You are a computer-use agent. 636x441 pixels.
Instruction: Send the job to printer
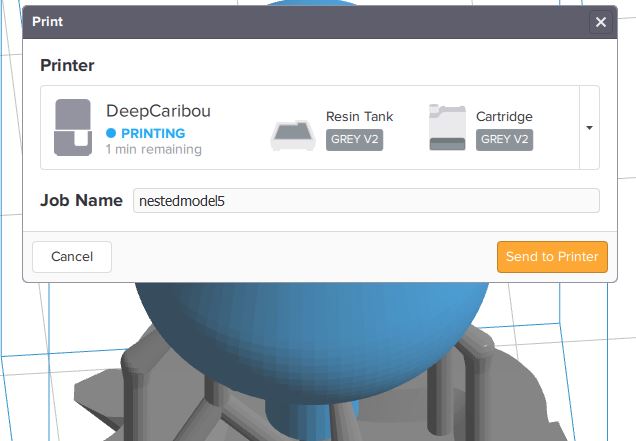coord(552,257)
